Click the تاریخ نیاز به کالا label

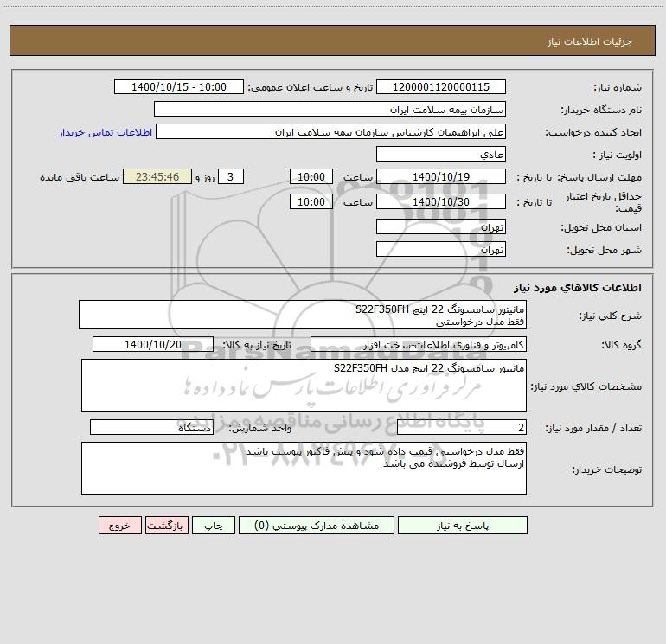pyautogui.click(x=257, y=345)
